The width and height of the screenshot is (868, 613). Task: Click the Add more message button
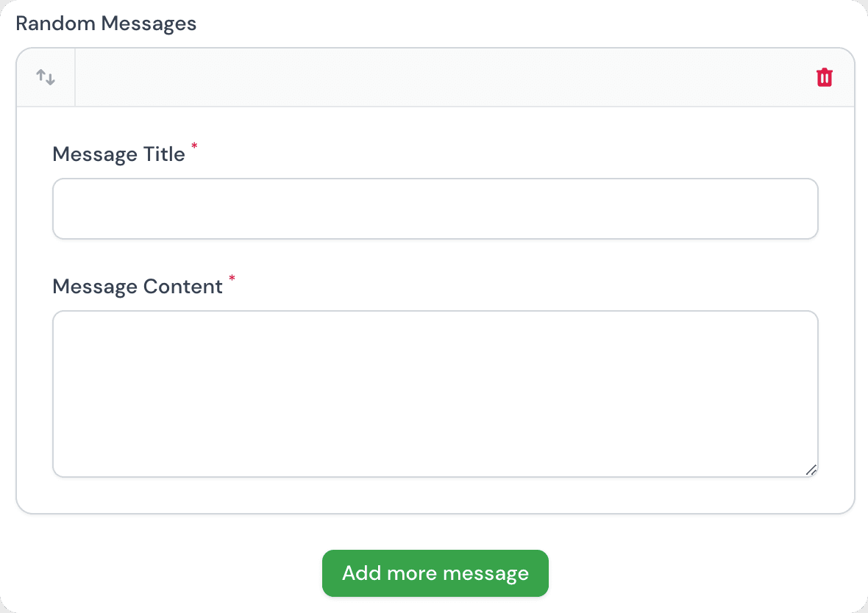pyautogui.click(x=435, y=573)
